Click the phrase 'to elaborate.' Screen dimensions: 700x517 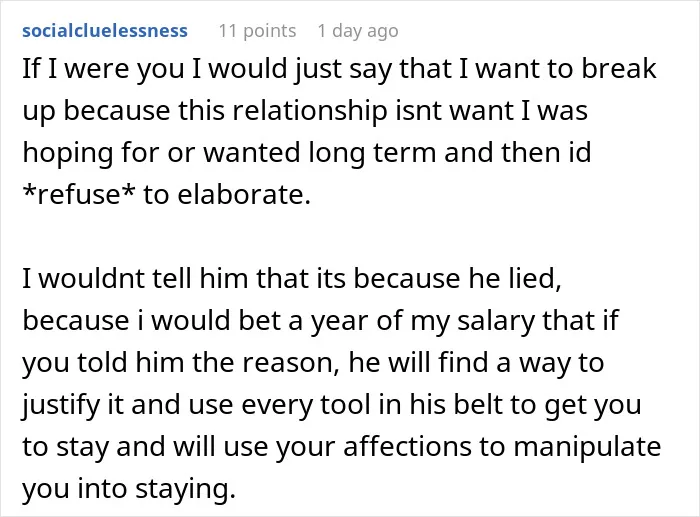click(x=227, y=195)
